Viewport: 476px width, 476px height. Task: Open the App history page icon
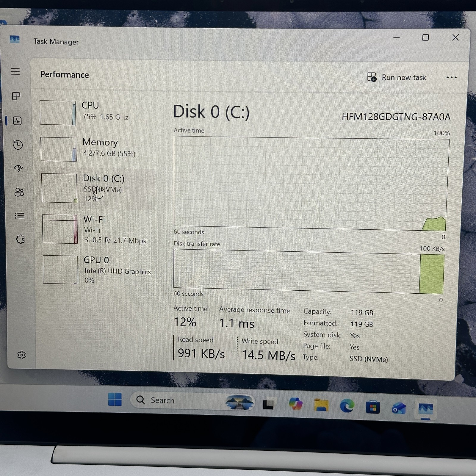click(x=18, y=145)
